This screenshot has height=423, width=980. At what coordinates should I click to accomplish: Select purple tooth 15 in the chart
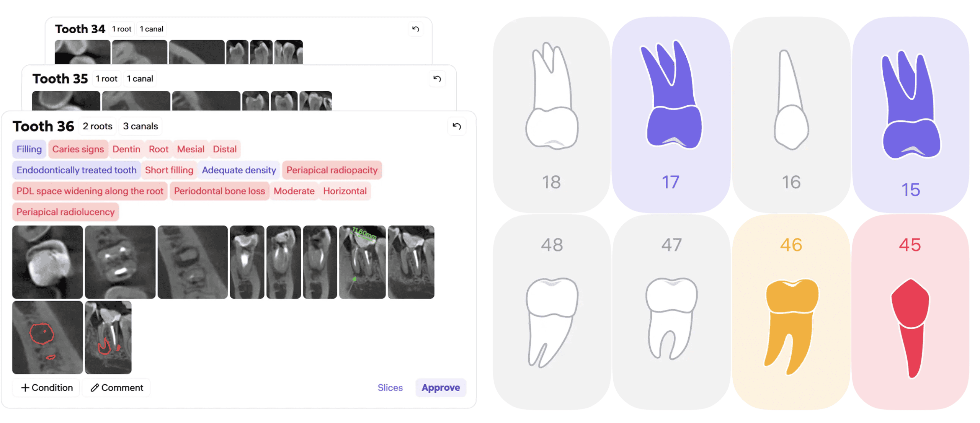(x=910, y=114)
